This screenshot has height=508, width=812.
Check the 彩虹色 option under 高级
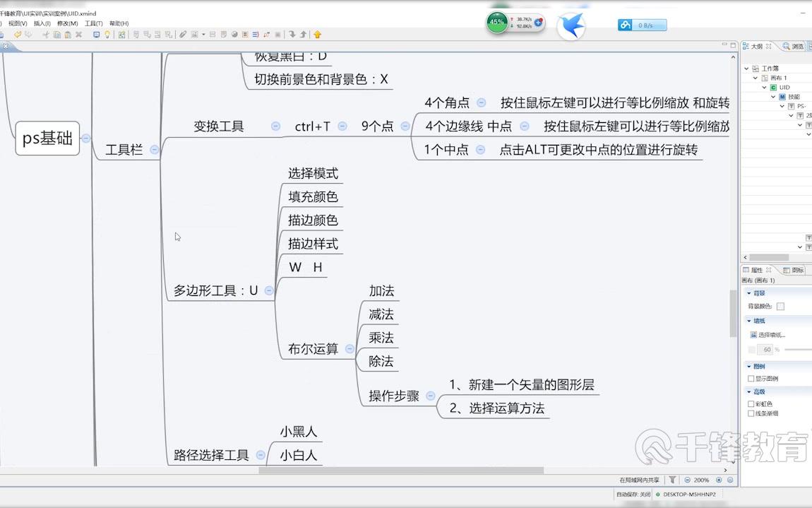click(751, 403)
